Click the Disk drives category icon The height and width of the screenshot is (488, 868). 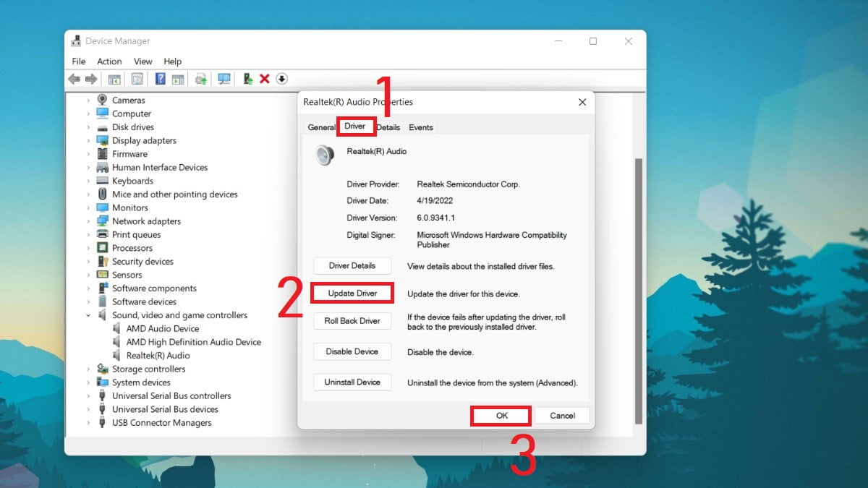[102, 127]
